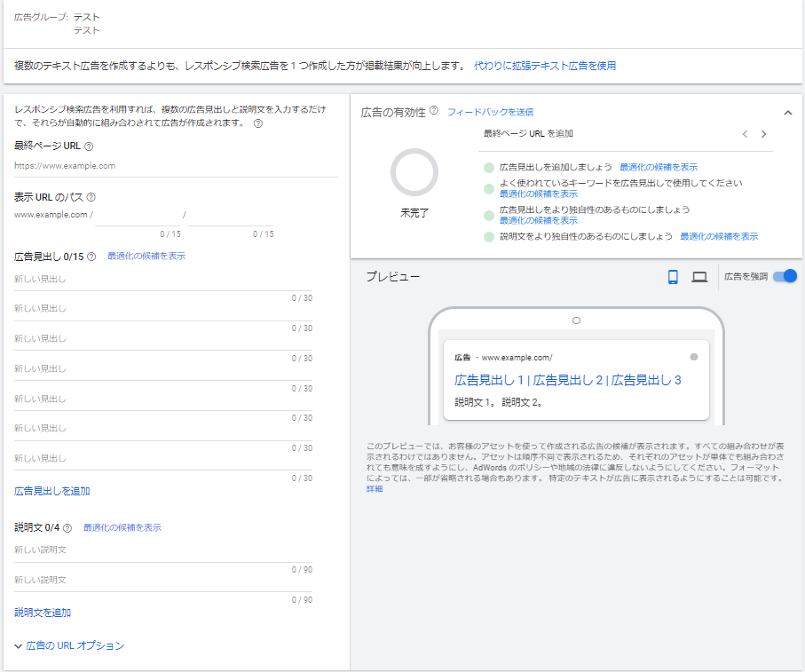Click 広告見出しを追加 link

[x=51, y=491]
